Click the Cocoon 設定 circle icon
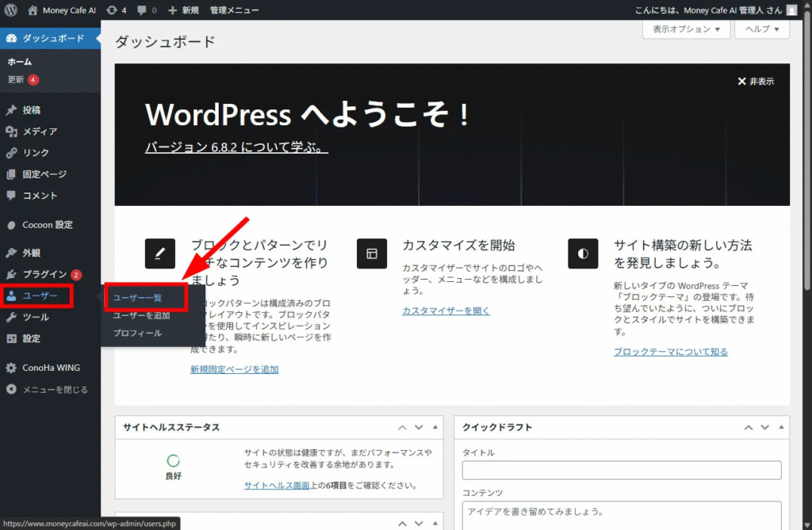The width and height of the screenshot is (812, 530). (x=11, y=225)
